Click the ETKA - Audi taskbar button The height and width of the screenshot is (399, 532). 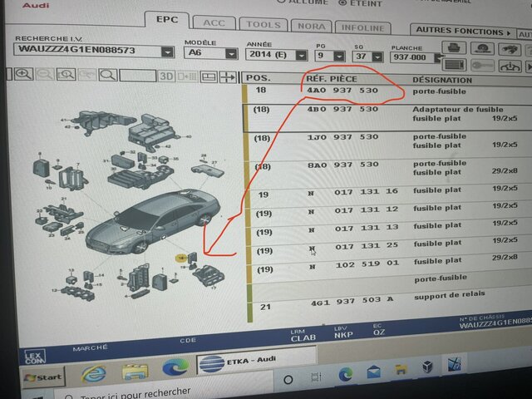tap(257, 362)
